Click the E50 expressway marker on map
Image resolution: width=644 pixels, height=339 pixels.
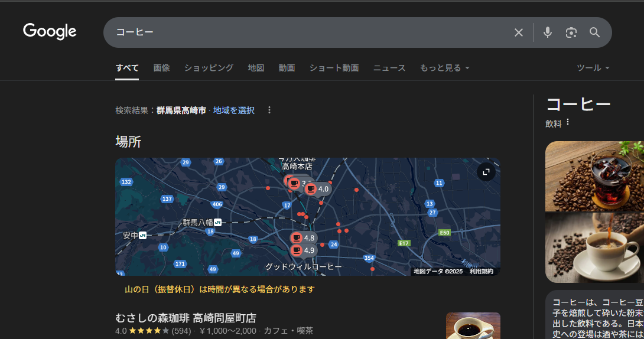444,233
